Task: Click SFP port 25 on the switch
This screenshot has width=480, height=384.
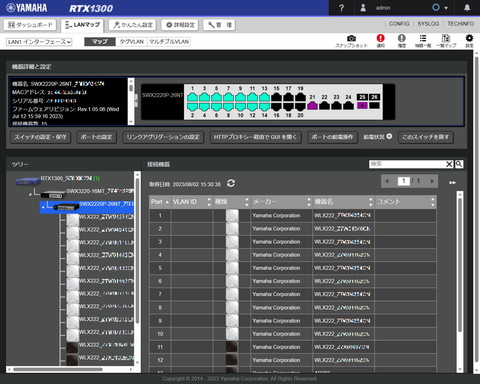Action: (x=362, y=105)
